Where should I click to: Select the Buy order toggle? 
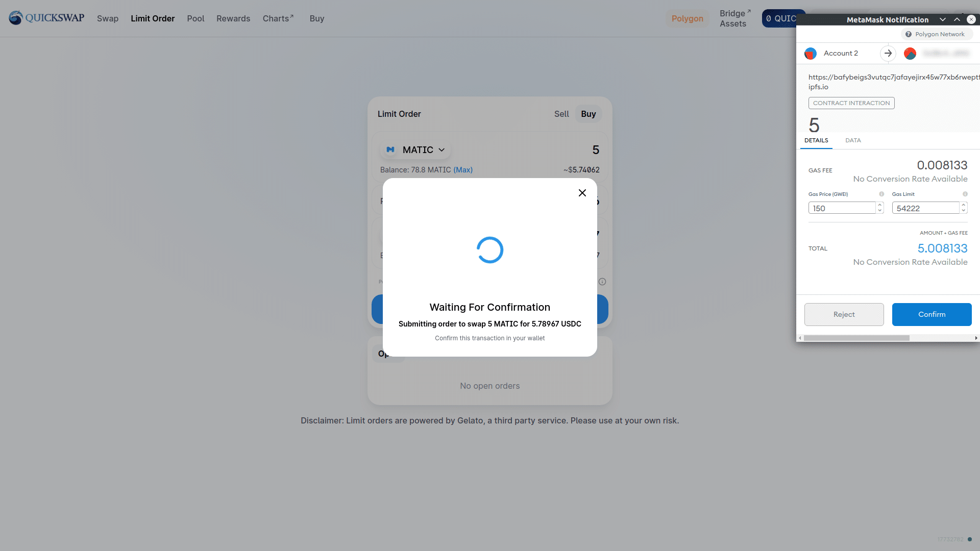pyautogui.click(x=589, y=114)
